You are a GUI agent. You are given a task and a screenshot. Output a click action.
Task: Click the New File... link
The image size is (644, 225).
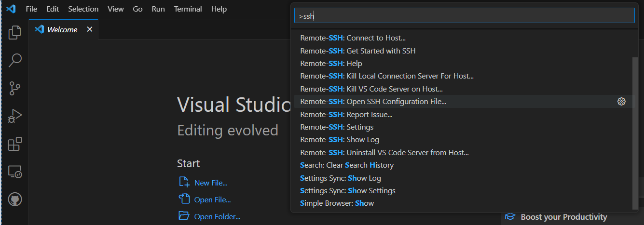(211, 183)
